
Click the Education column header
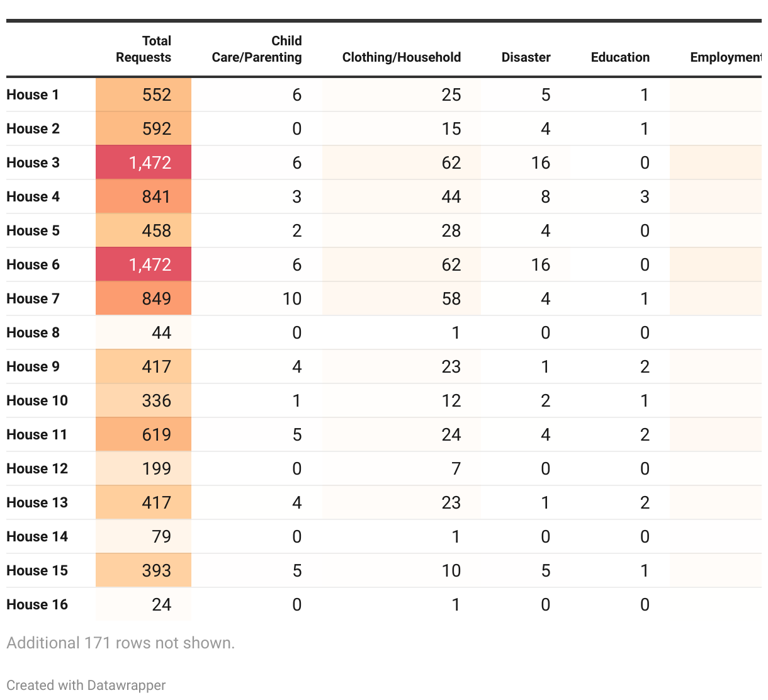[620, 57]
